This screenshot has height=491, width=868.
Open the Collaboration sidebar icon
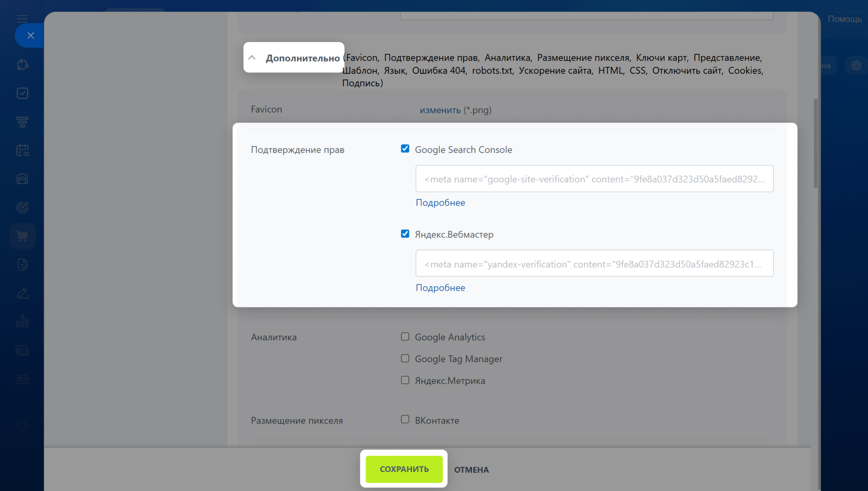(x=23, y=65)
